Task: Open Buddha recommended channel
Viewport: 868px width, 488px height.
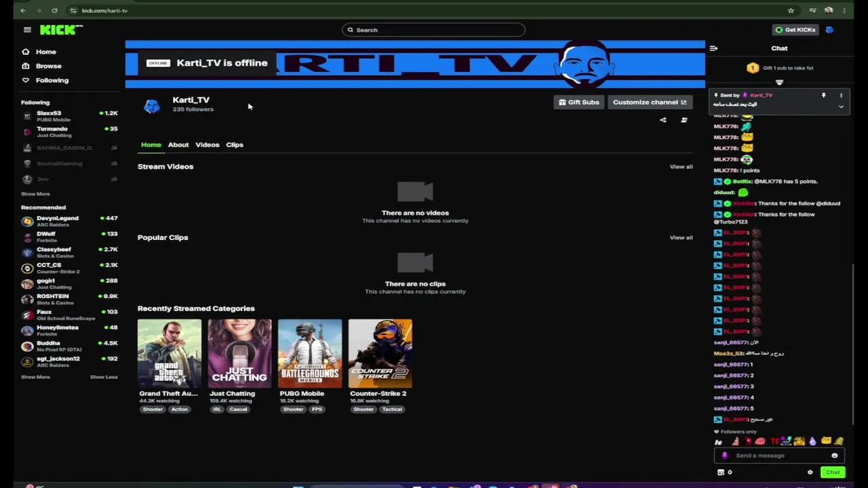Action: pyautogui.click(x=69, y=346)
